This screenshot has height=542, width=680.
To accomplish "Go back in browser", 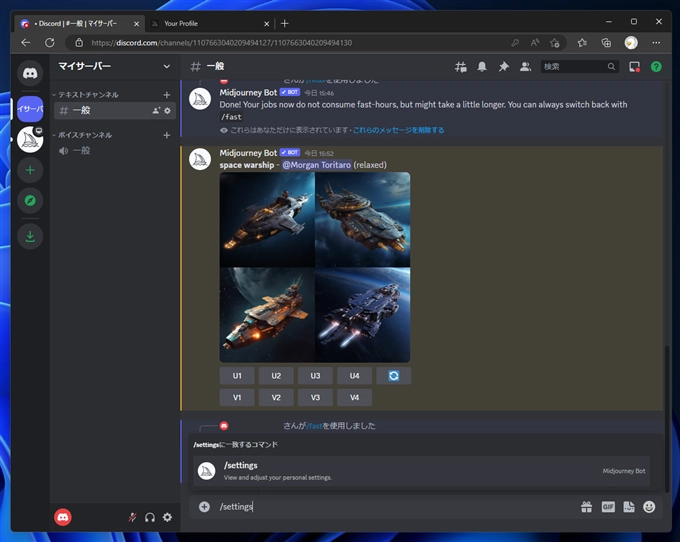I will [26, 42].
